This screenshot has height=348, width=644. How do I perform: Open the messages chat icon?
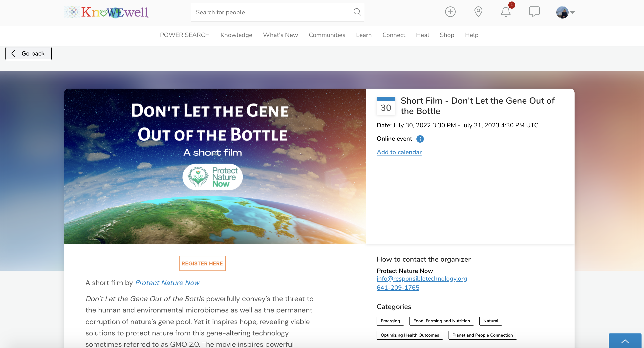pyautogui.click(x=534, y=12)
